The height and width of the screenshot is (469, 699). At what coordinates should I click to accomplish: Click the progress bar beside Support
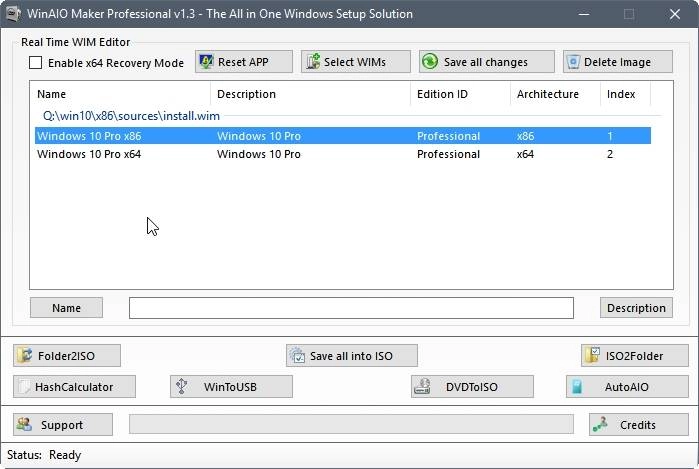(x=351, y=424)
